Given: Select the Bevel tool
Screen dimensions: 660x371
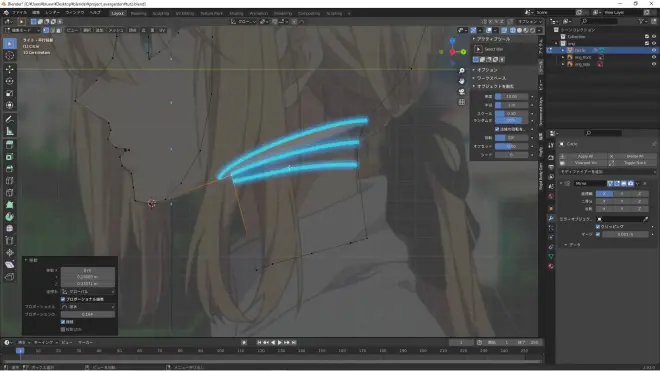Looking at the screenshot, I should pyautogui.click(x=10, y=169).
